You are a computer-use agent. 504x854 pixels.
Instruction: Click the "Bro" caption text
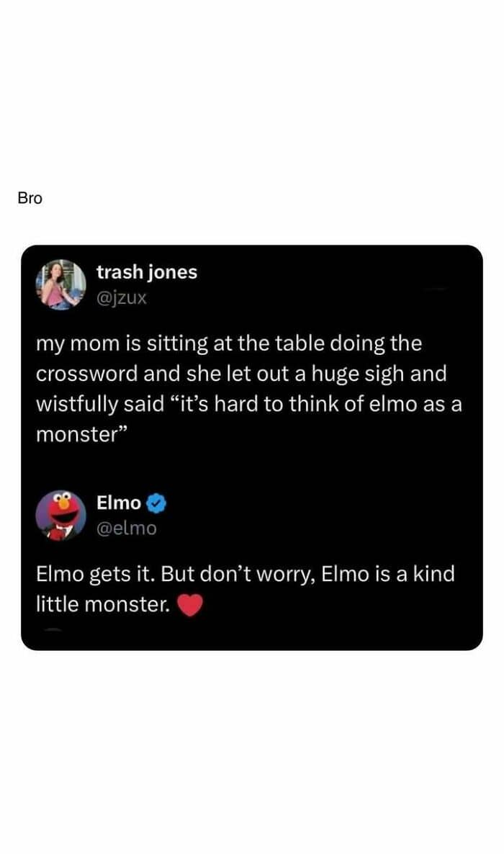click(x=30, y=199)
